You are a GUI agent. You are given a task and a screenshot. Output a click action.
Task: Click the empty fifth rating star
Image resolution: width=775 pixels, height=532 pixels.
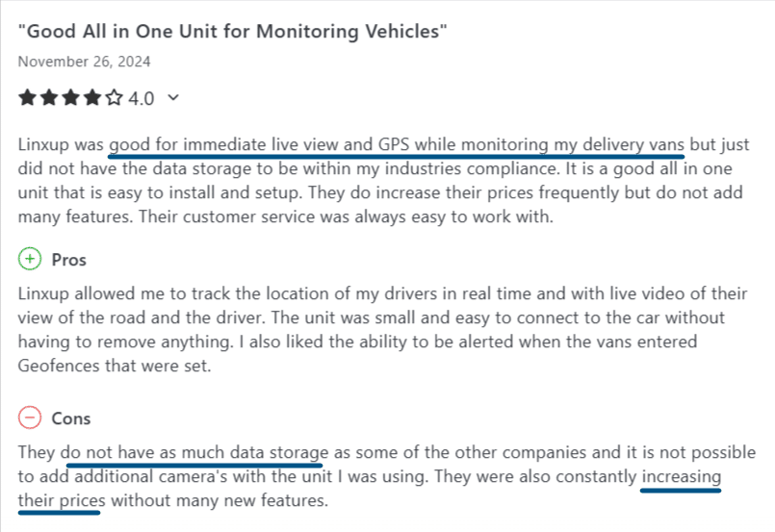116,97
